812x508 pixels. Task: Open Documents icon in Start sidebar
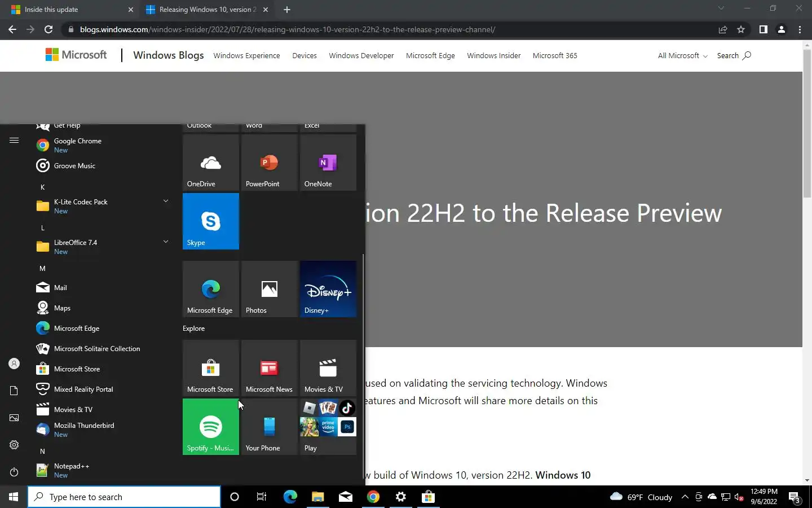14,391
